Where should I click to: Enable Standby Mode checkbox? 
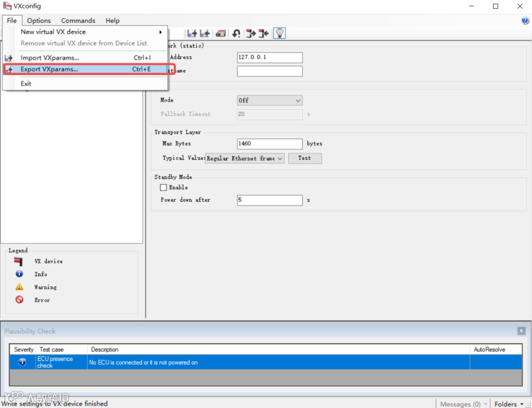[x=164, y=188]
